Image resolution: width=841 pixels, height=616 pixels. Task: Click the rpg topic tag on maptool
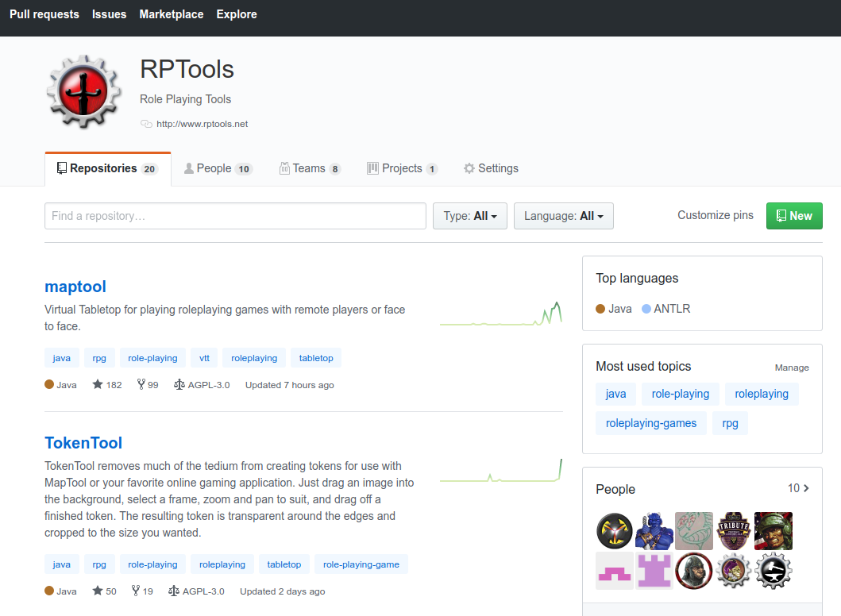(99, 358)
